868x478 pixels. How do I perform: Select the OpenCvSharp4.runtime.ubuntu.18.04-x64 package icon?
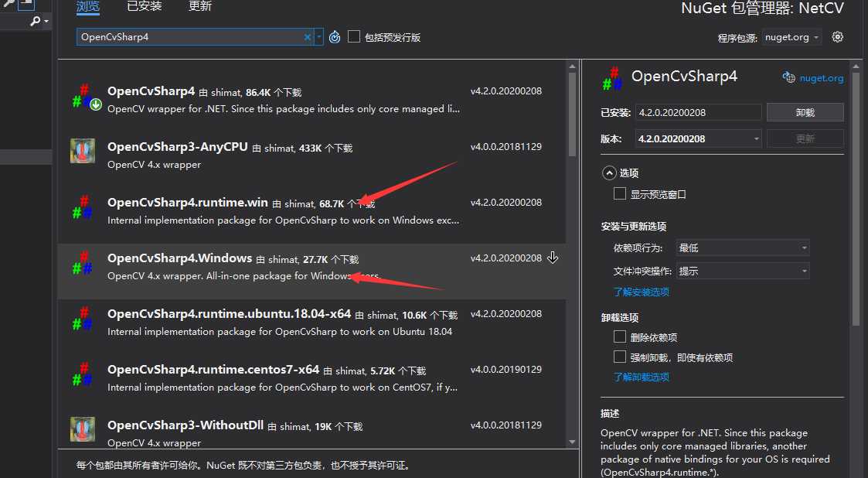(83, 319)
